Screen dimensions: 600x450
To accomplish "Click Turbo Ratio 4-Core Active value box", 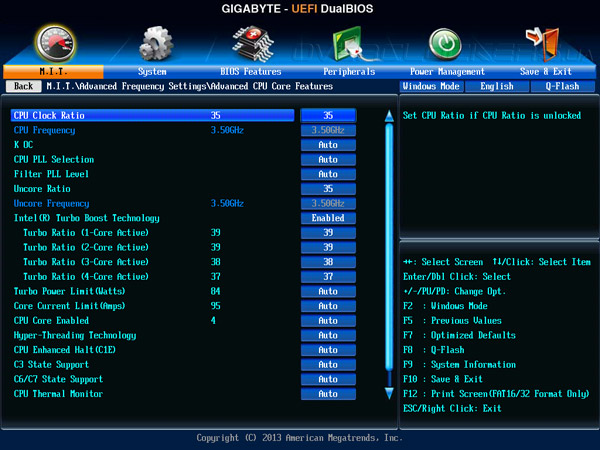I will pyautogui.click(x=328, y=277).
